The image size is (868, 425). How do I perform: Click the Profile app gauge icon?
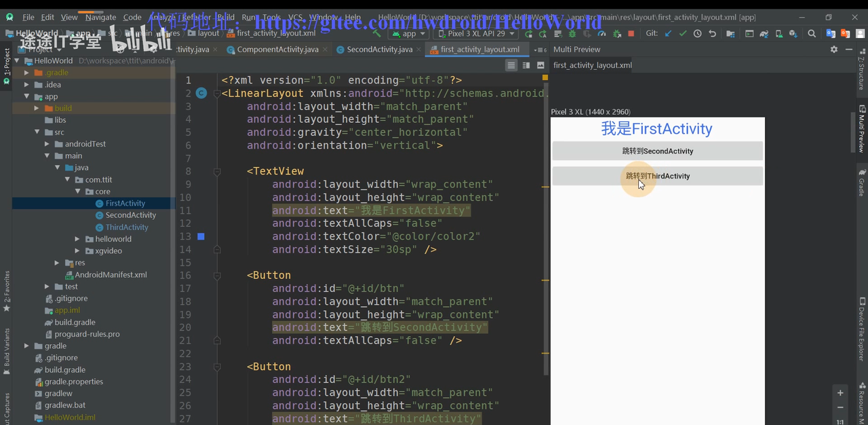601,33
